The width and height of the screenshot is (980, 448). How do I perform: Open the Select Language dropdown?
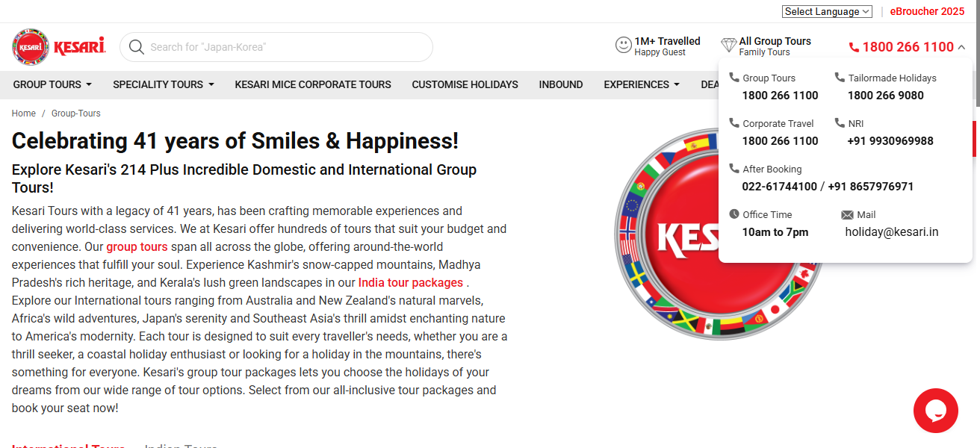pyautogui.click(x=827, y=11)
